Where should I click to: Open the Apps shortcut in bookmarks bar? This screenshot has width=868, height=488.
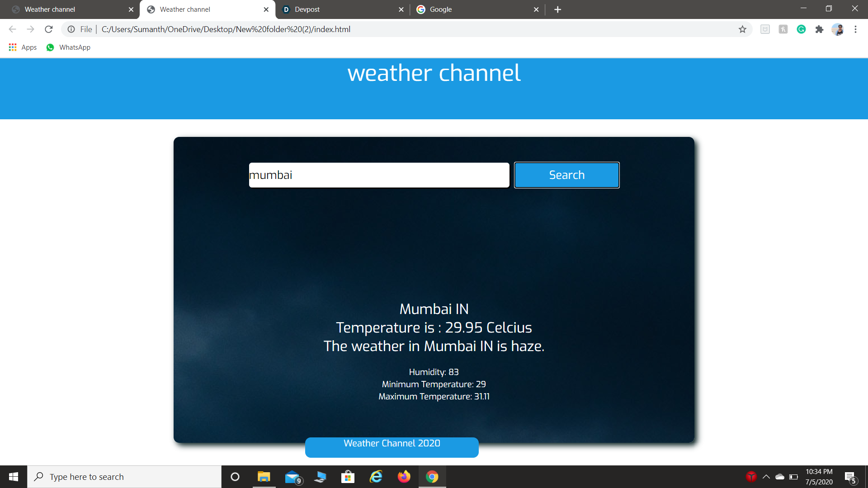[23, 47]
